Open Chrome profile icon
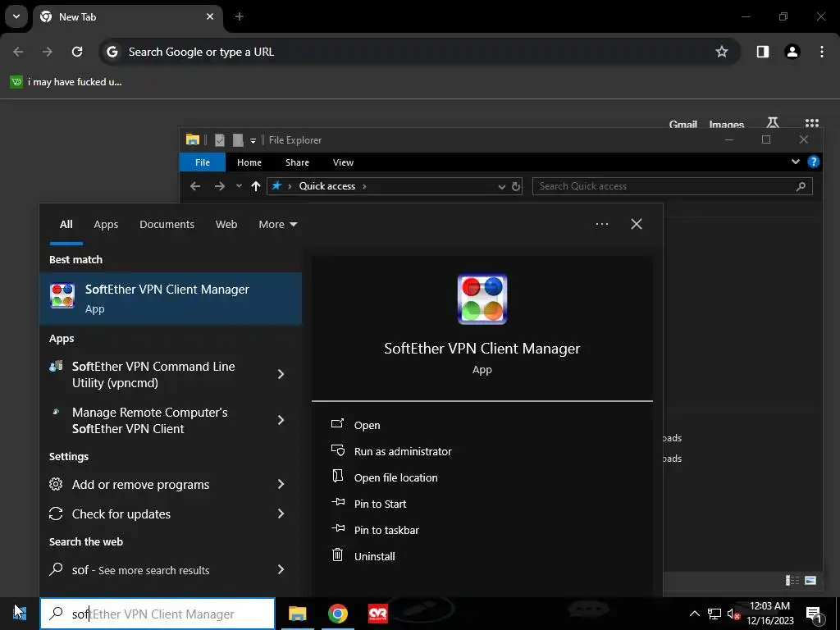Image resolution: width=840 pixels, height=630 pixels. pyautogui.click(x=792, y=52)
